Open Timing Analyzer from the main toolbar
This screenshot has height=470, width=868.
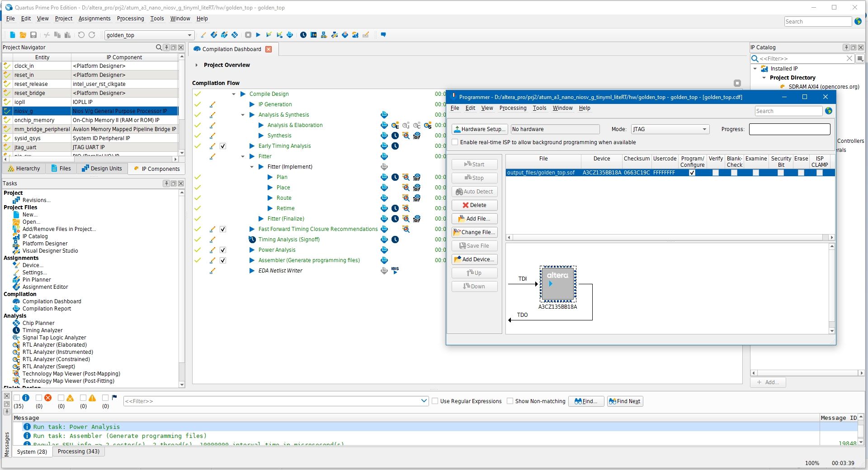tap(303, 35)
